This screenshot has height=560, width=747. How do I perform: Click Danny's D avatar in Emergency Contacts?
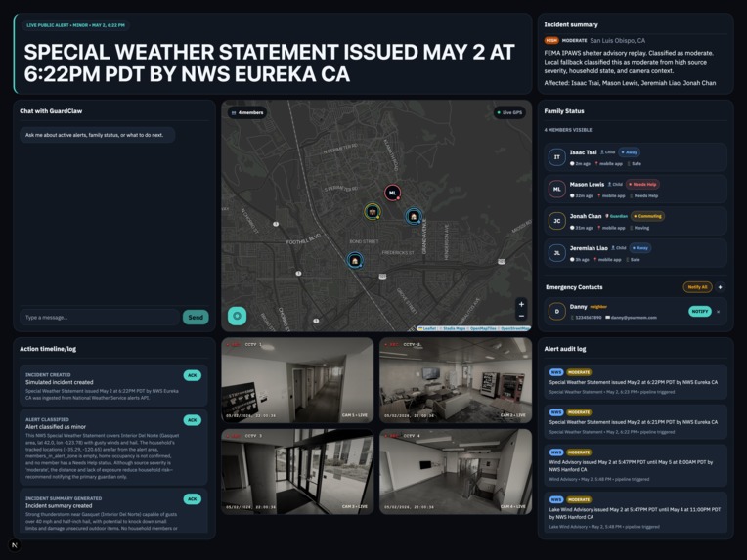click(x=557, y=312)
